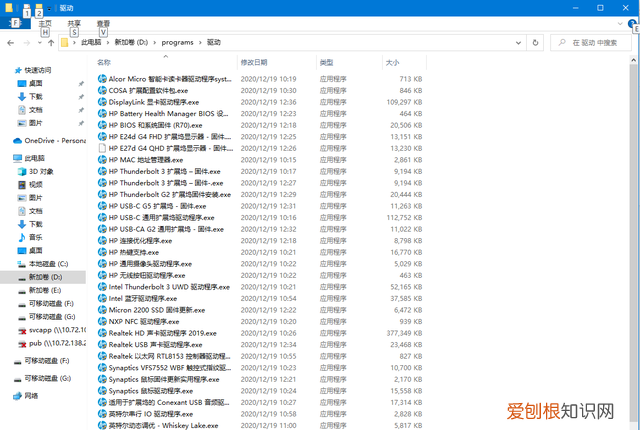Select 快速访问 in the navigation pane
The width and height of the screenshot is (640, 430).
coord(38,70)
